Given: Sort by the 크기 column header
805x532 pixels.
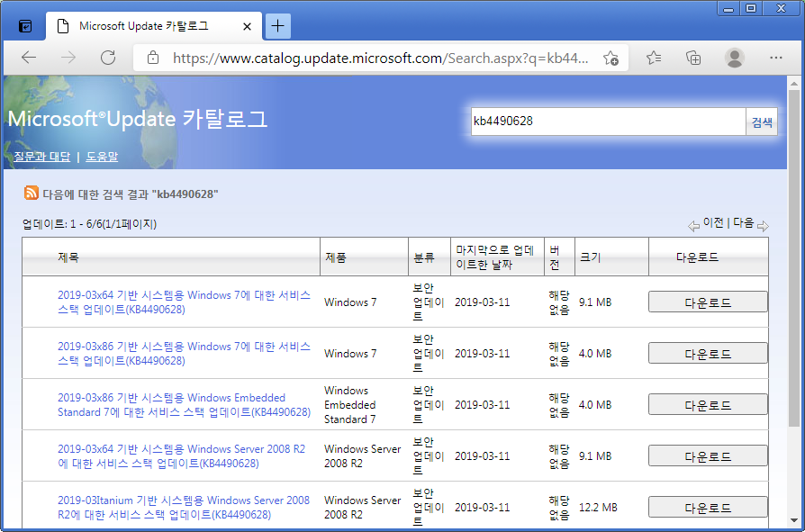Looking at the screenshot, I should 591,257.
